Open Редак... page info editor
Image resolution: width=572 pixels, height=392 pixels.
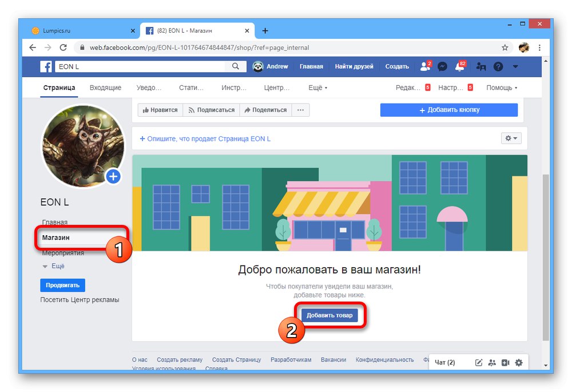click(408, 88)
